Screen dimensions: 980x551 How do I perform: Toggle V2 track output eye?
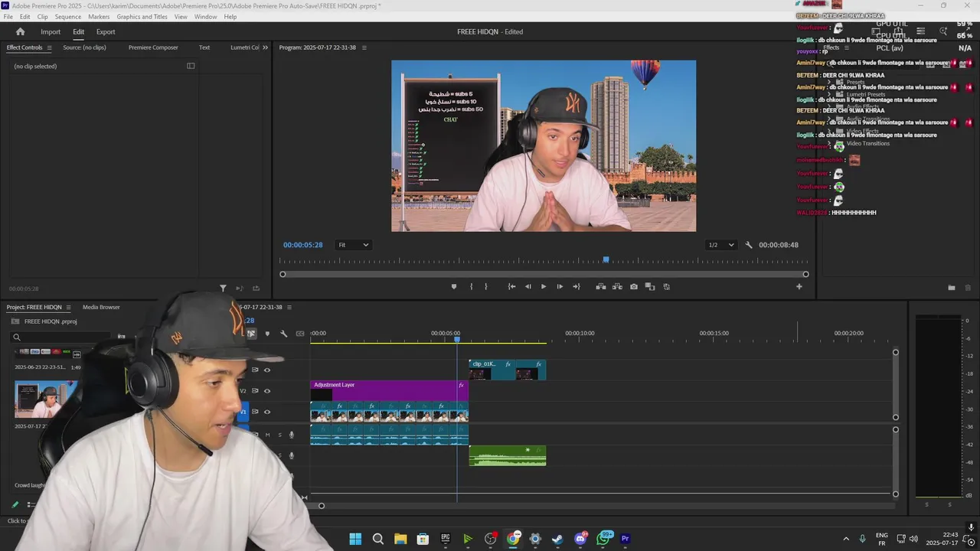[x=267, y=391]
